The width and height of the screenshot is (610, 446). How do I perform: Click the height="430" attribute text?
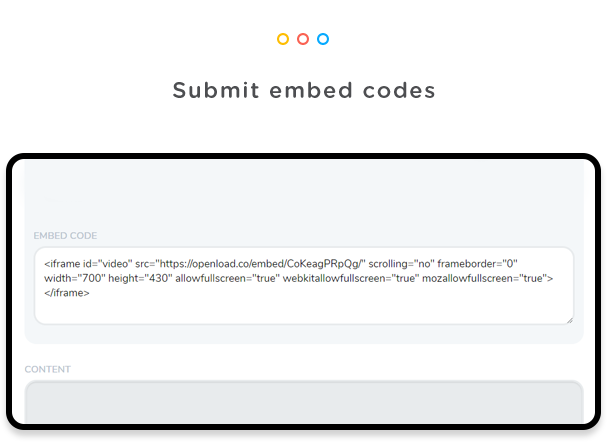(140, 278)
